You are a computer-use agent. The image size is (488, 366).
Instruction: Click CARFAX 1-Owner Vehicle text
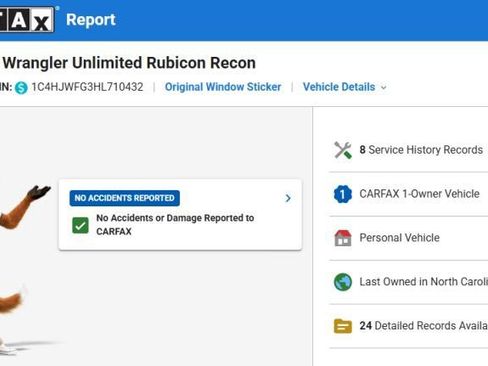[x=419, y=194]
